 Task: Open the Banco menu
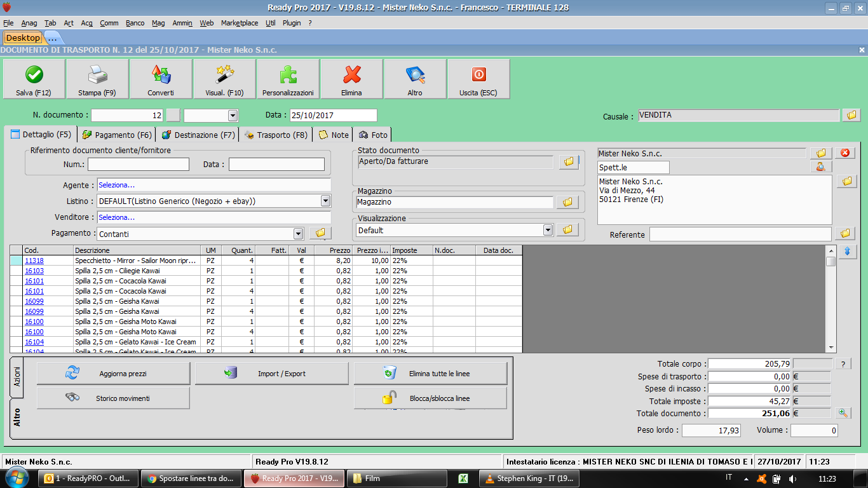[x=135, y=23]
